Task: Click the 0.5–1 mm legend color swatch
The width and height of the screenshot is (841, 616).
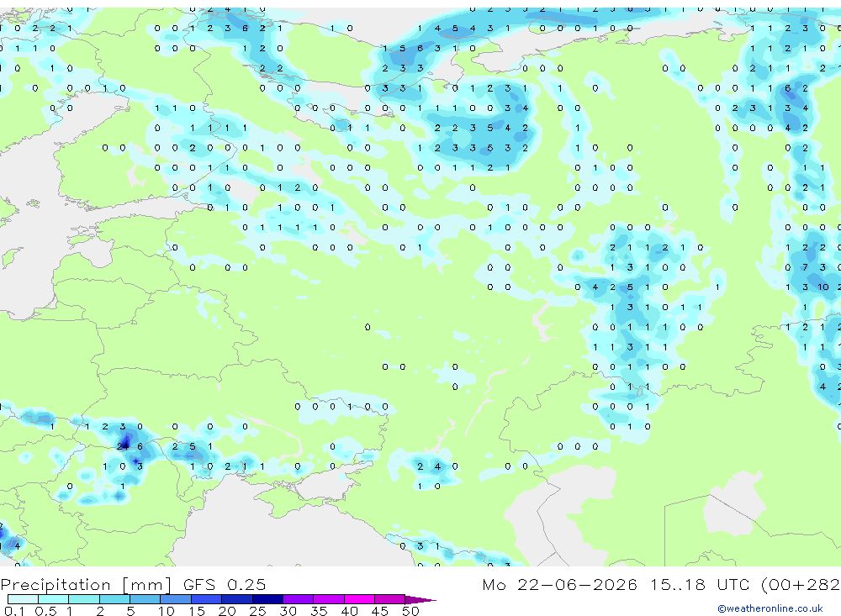Action: pyautogui.click(x=54, y=599)
